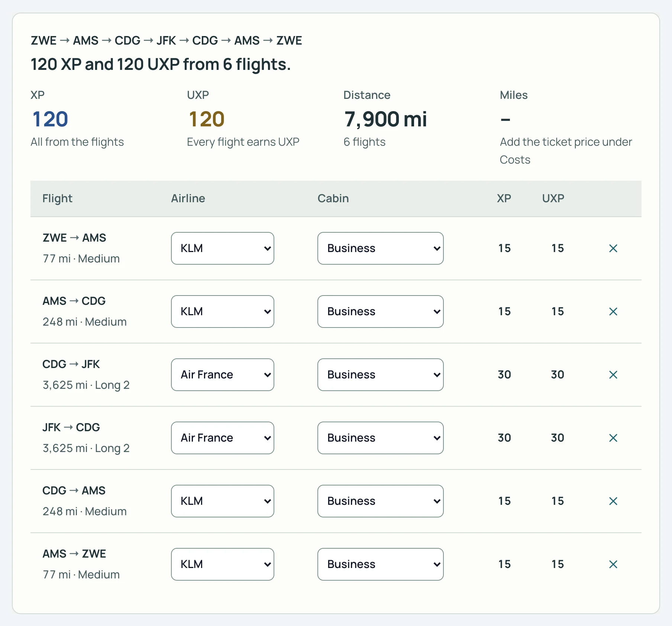The height and width of the screenshot is (626, 672).
Task: Click the Airline column header
Action: tap(188, 199)
